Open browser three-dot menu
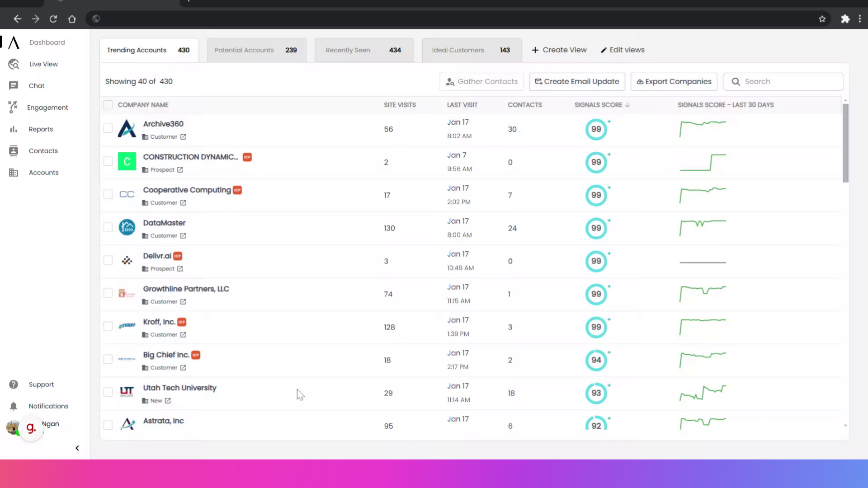The image size is (868, 488). pos(860,19)
